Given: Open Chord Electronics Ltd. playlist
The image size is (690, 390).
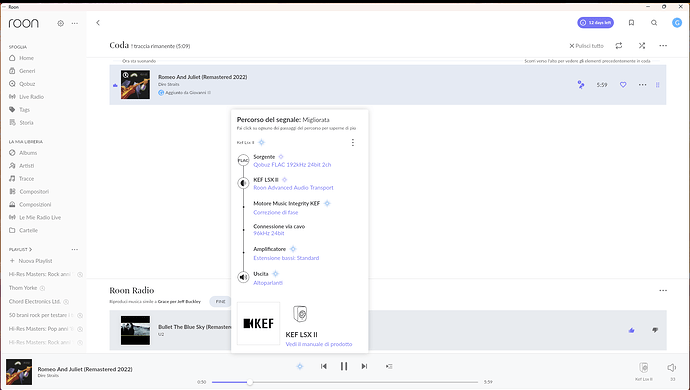Looking at the screenshot, I should [35, 302].
